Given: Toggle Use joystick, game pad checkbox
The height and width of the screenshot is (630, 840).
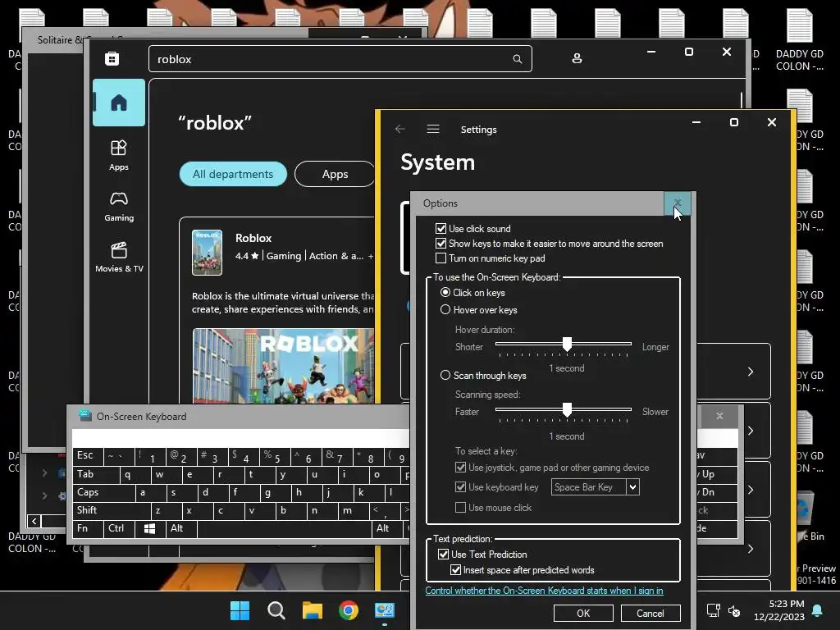Looking at the screenshot, I should pyautogui.click(x=460, y=467).
